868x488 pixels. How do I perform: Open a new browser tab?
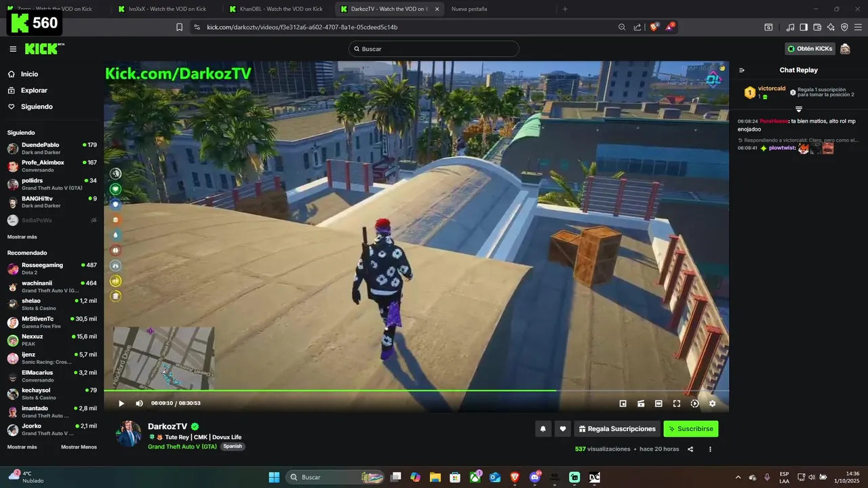pyautogui.click(x=565, y=9)
